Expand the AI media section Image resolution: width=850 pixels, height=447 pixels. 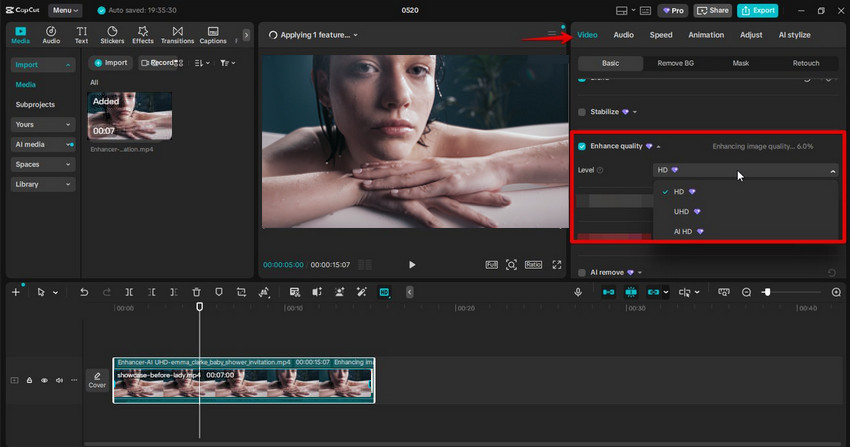pos(42,145)
